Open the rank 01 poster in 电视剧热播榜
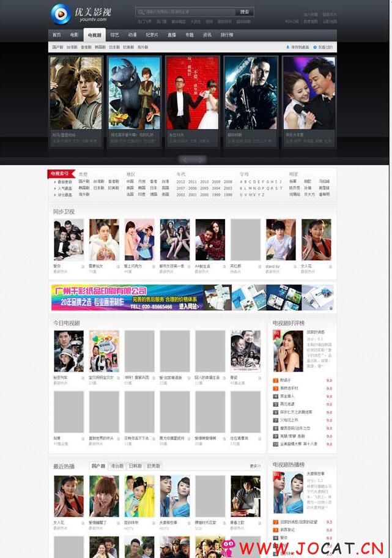 [x=288, y=493]
